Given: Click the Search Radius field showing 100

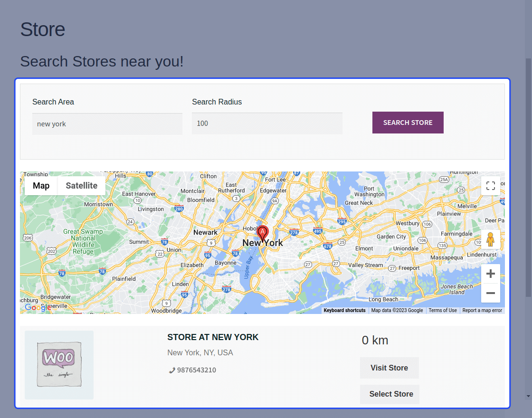Looking at the screenshot, I should point(267,123).
